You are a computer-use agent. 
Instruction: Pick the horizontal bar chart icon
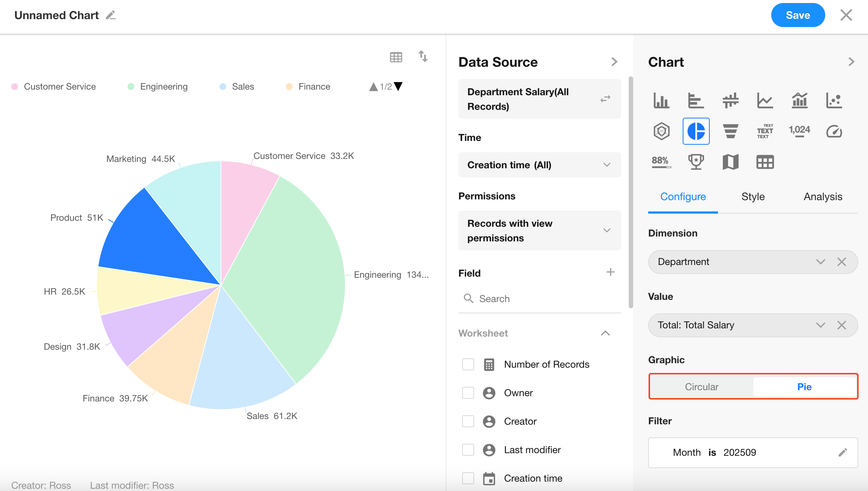(696, 100)
